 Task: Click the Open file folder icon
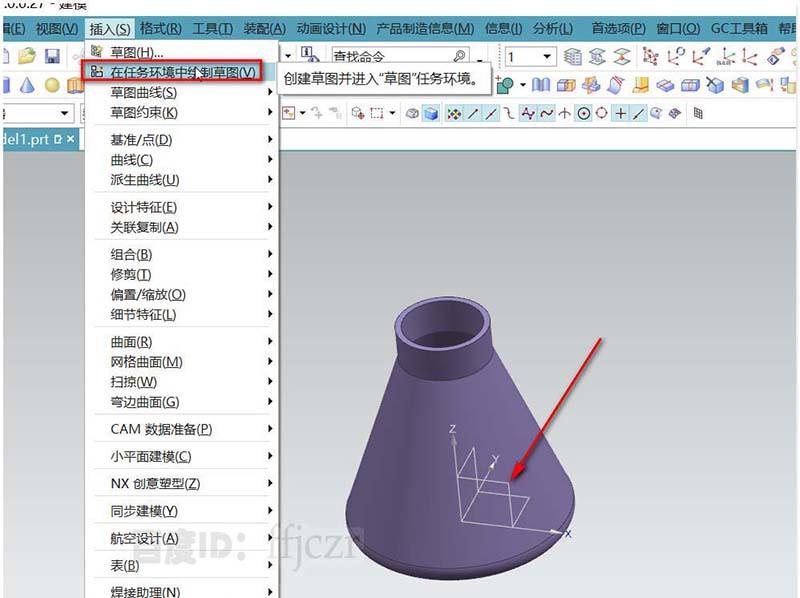[25, 56]
